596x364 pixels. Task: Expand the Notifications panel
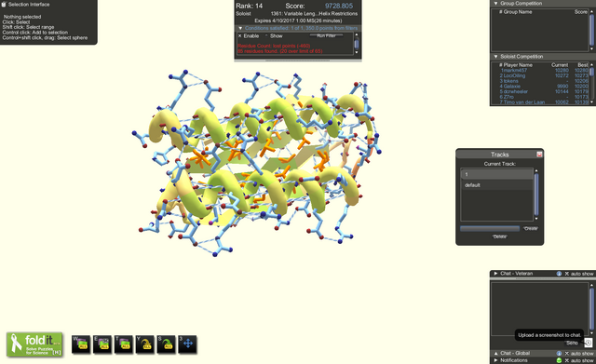point(495,360)
